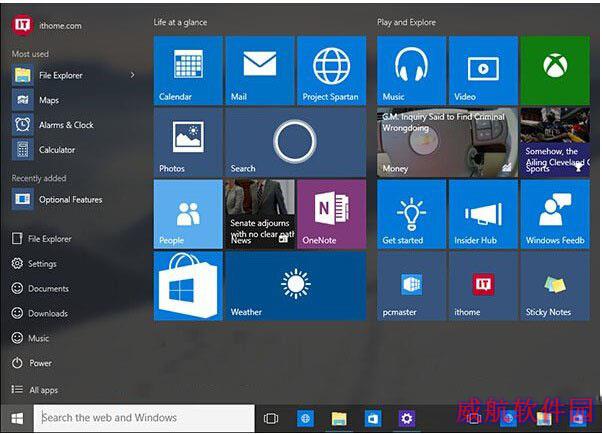
Task: Open the Mail tile
Action: pos(260,71)
